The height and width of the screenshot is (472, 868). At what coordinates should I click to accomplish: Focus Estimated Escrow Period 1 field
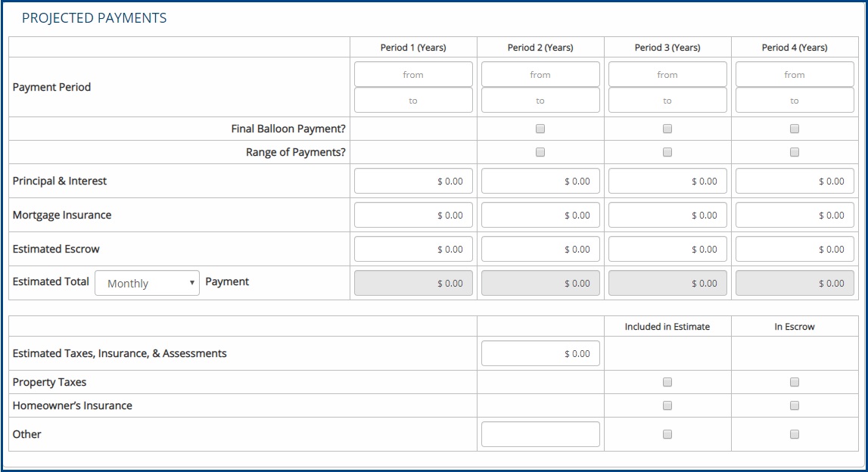[413, 249]
